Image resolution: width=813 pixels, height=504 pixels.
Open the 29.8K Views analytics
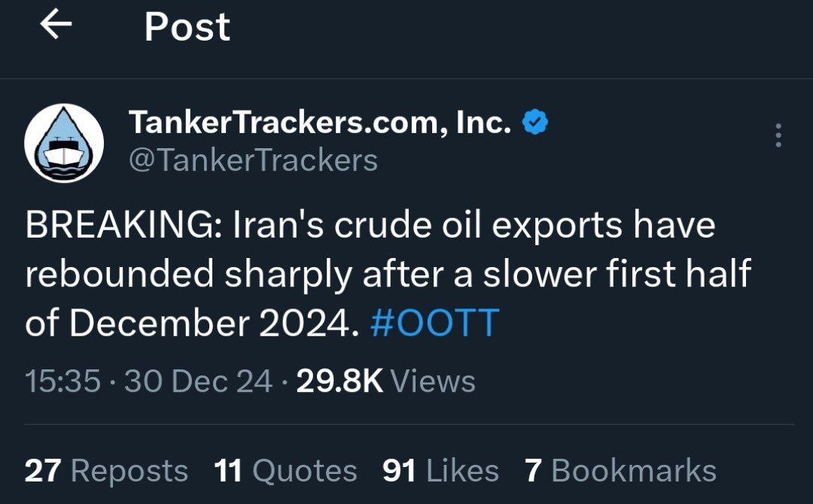385,381
